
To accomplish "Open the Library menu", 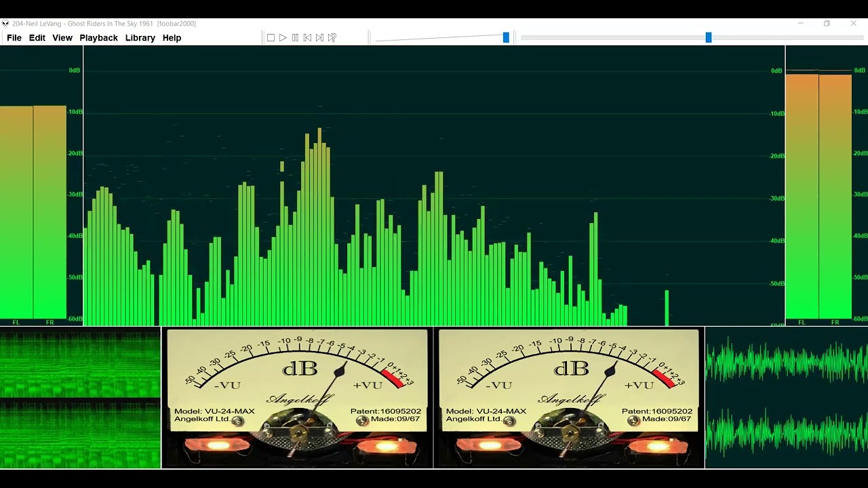I will pos(140,38).
